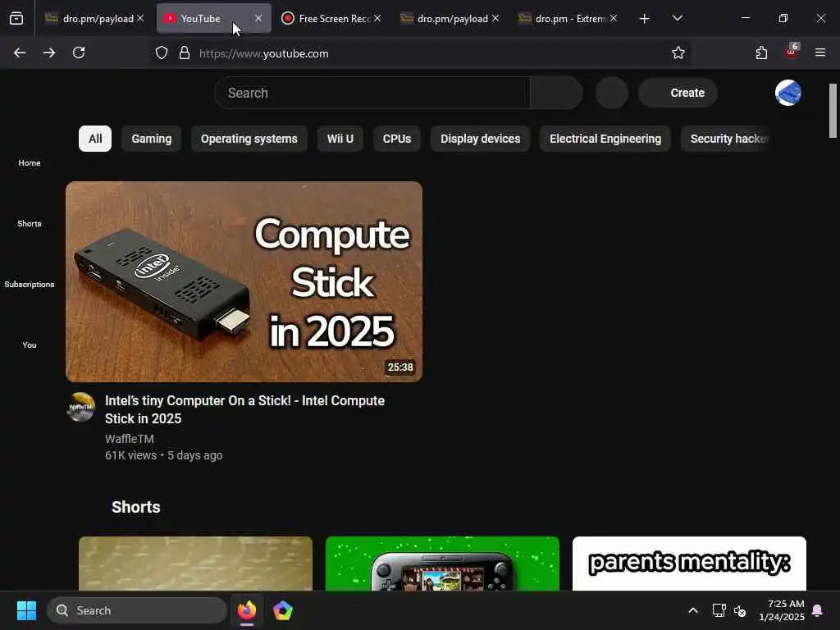Go forward with the browser forward arrow
The height and width of the screenshot is (630, 840).
(x=49, y=52)
